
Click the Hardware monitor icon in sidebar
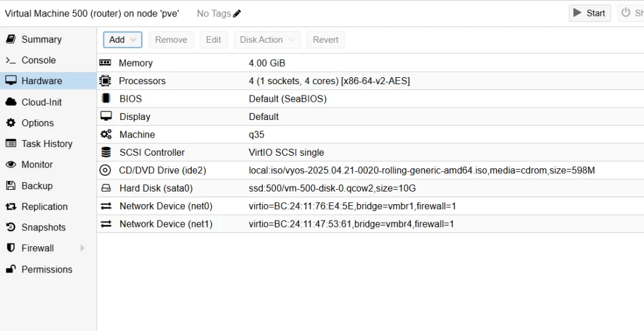pyautogui.click(x=11, y=80)
